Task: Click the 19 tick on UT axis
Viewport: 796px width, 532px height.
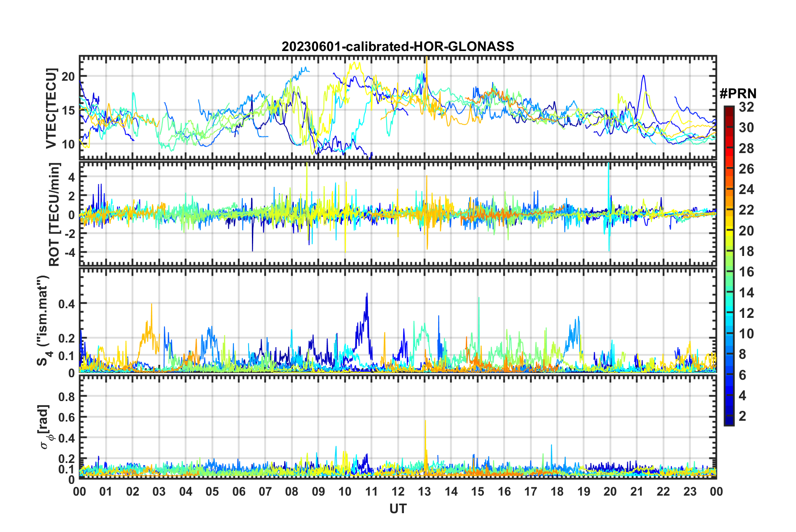Action: [x=584, y=491]
